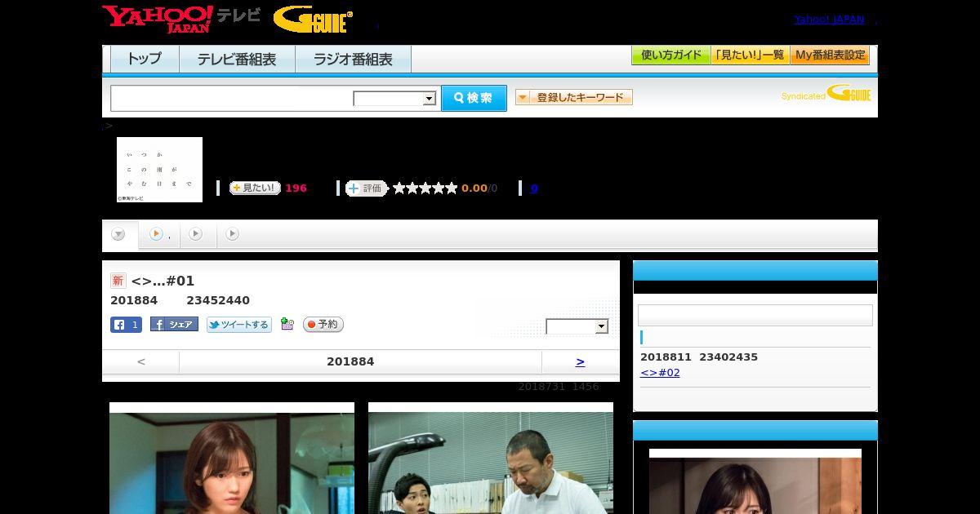Click the G-GUIDE logo in the header
This screenshot has width=980, height=514.
(x=313, y=19)
